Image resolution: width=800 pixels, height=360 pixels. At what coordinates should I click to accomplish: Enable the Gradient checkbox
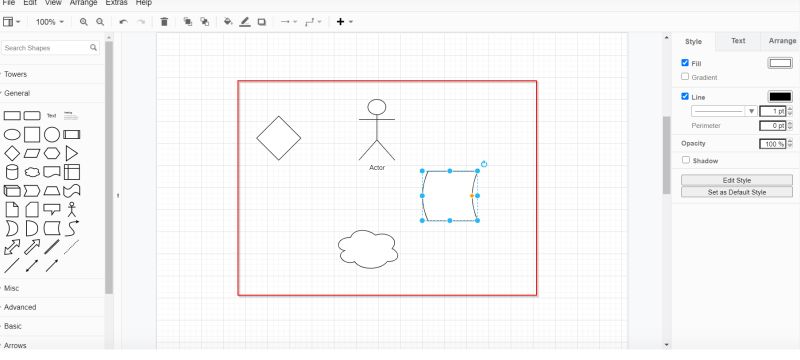[685, 76]
